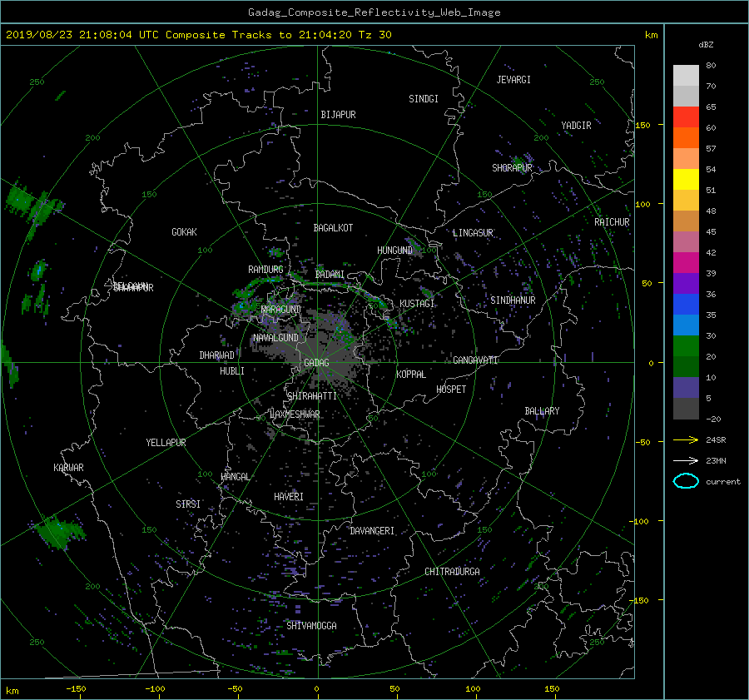
Task: Click the YADGIR city label
Action: click(x=576, y=125)
